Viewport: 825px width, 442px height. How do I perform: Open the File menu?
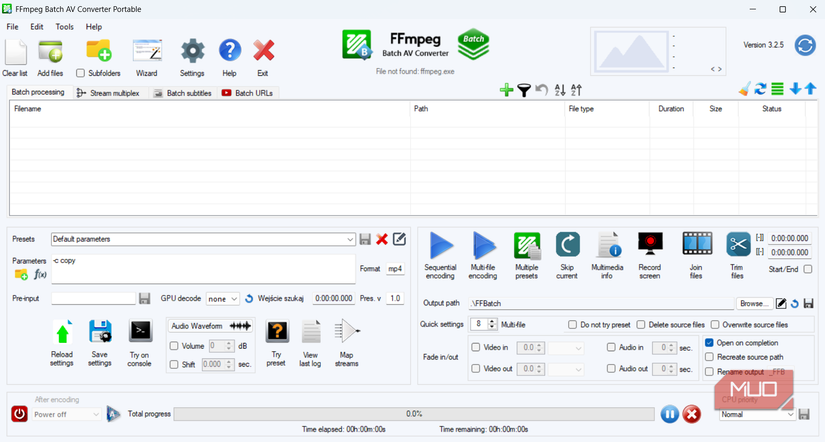pyautogui.click(x=12, y=27)
